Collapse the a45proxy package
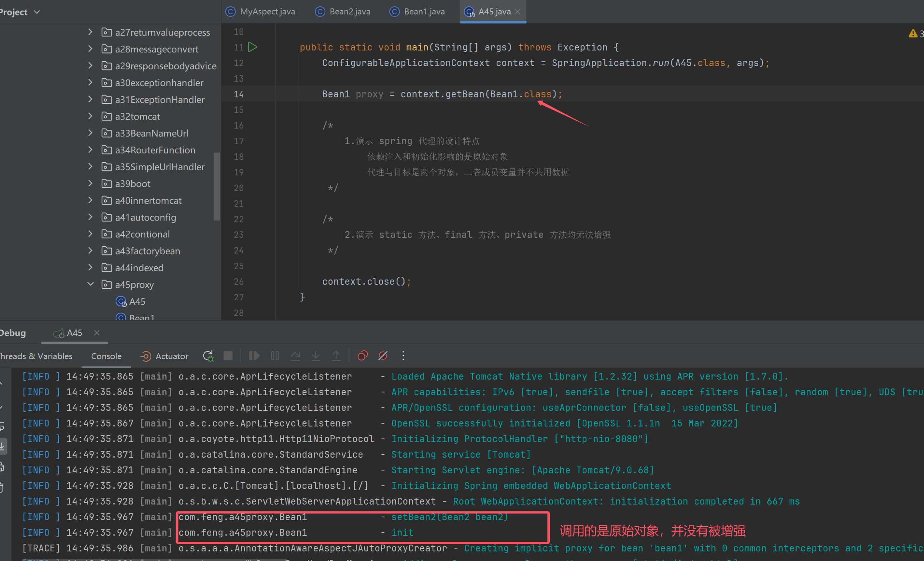 coord(90,284)
